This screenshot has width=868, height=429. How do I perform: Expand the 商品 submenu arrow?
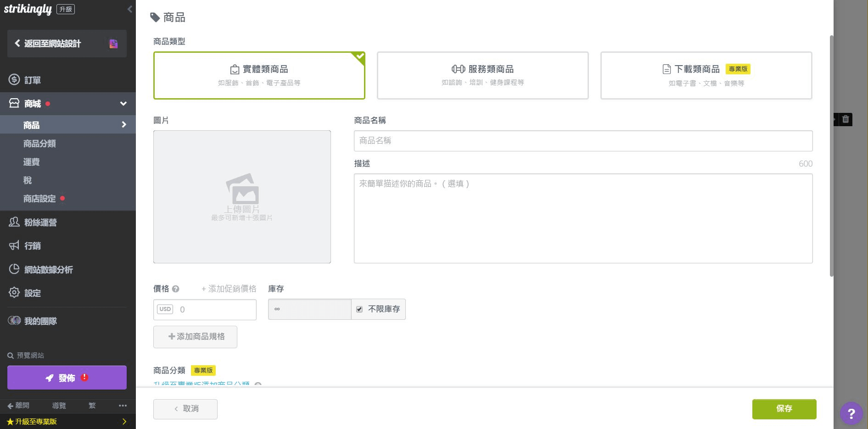coord(123,124)
